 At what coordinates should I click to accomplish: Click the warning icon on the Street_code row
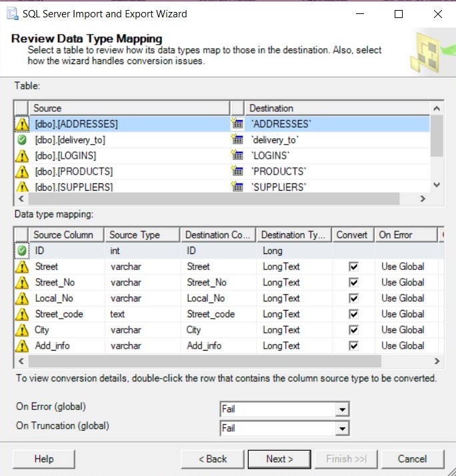(x=22, y=314)
